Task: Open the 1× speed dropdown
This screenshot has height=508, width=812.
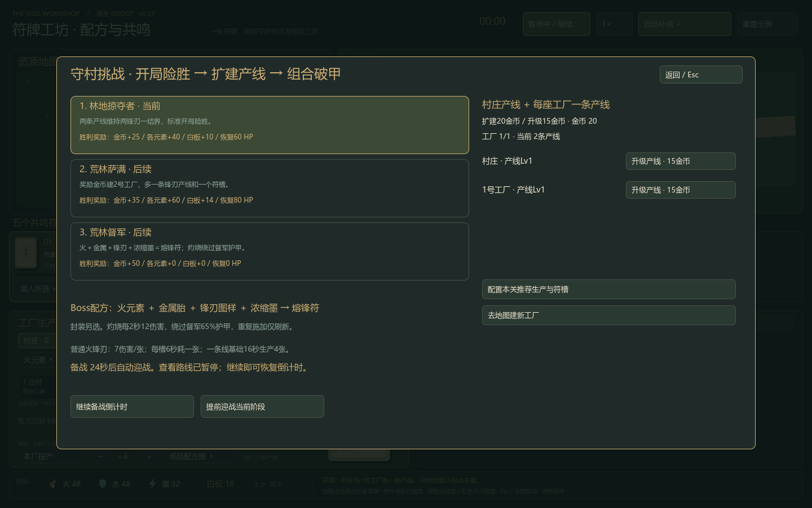Action: (x=614, y=24)
